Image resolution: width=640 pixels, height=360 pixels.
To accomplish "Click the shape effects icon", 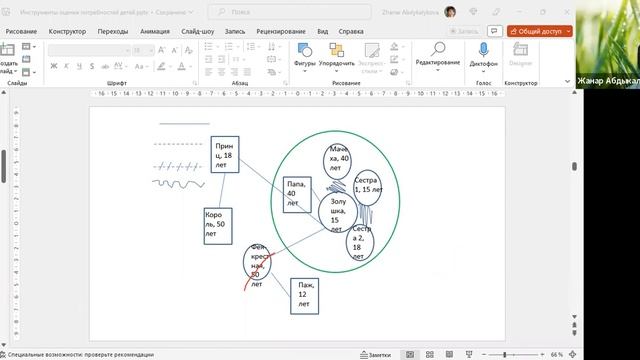I will pos(394,72).
